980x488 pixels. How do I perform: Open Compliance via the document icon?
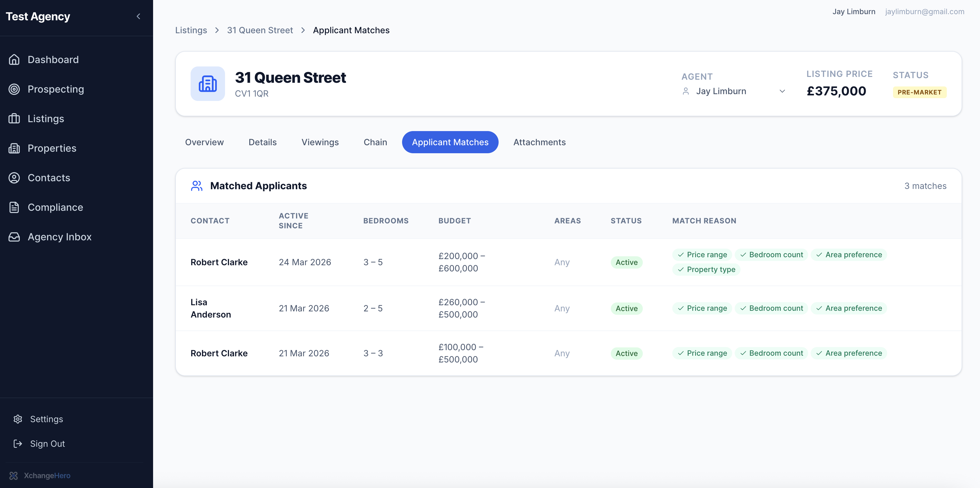click(x=14, y=207)
